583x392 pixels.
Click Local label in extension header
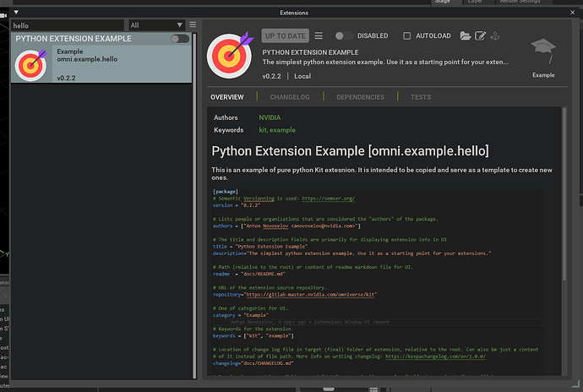click(x=302, y=76)
